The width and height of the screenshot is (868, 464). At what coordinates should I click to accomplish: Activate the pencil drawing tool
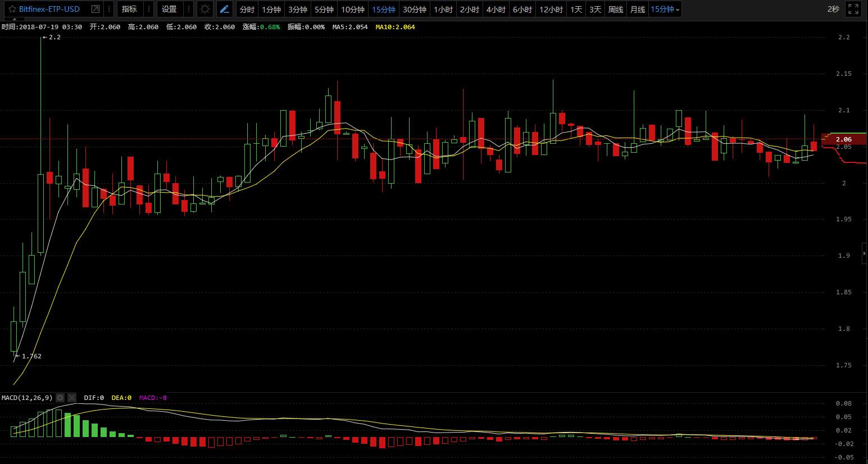[x=225, y=10]
